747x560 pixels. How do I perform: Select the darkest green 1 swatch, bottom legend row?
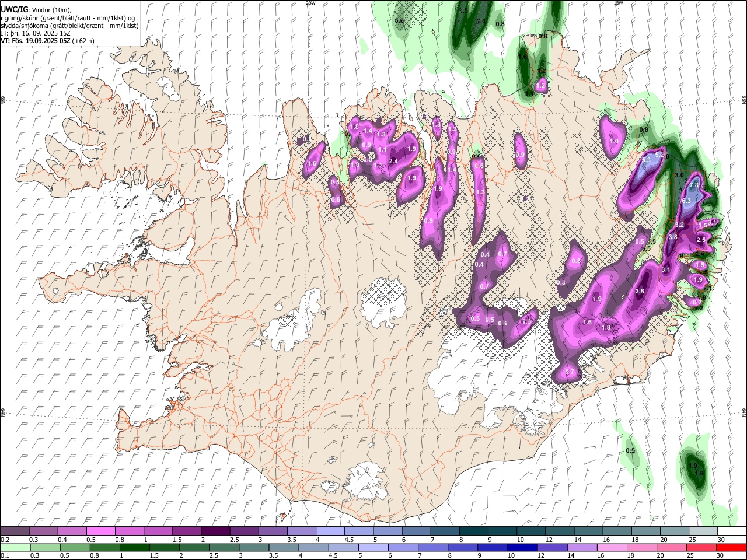[134, 547]
